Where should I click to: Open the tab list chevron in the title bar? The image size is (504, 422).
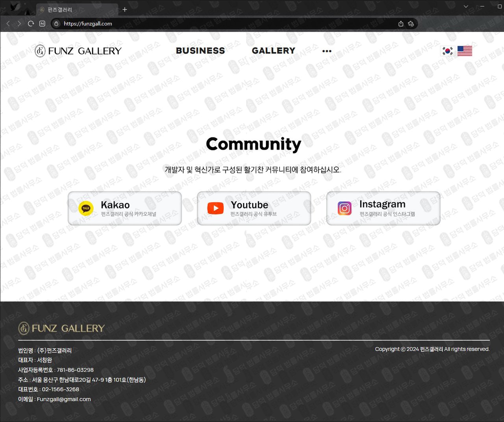[x=466, y=6]
